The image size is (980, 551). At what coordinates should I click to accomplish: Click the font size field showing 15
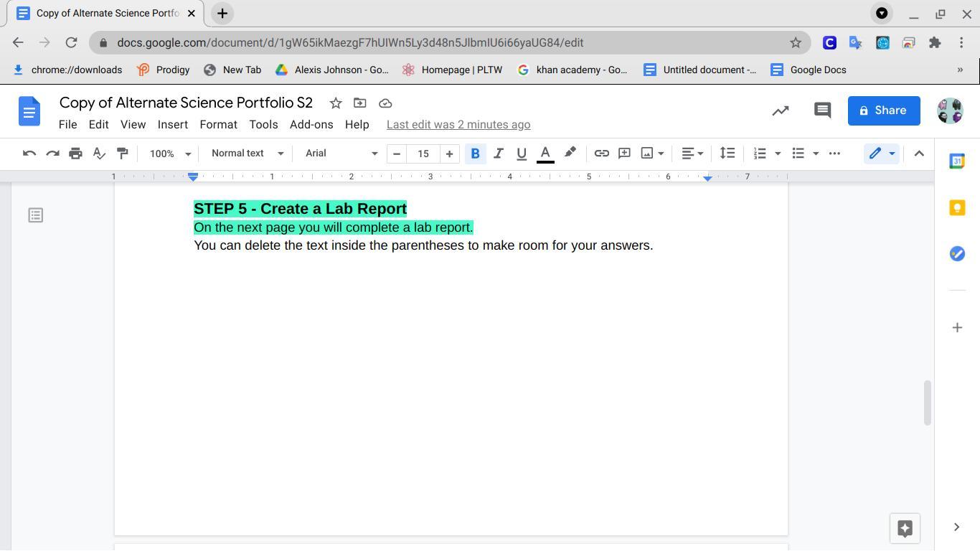tap(423, 153)
